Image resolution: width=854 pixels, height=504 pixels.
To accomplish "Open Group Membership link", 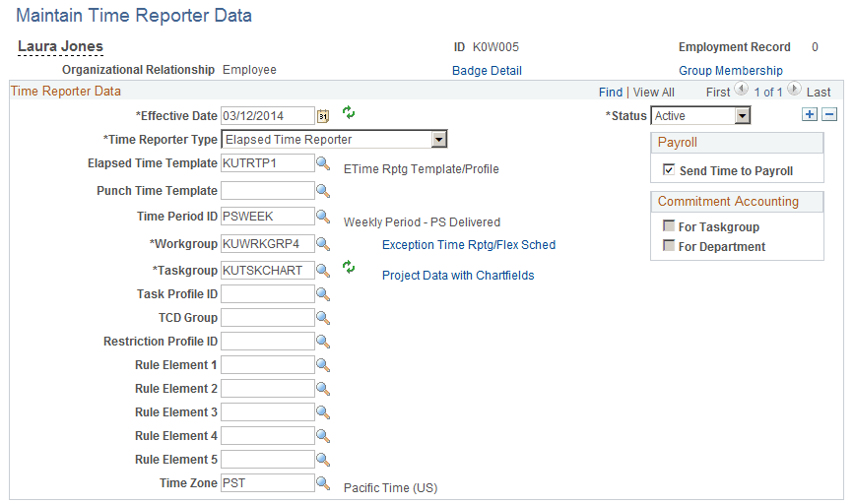I will click(x=730, y=71).
